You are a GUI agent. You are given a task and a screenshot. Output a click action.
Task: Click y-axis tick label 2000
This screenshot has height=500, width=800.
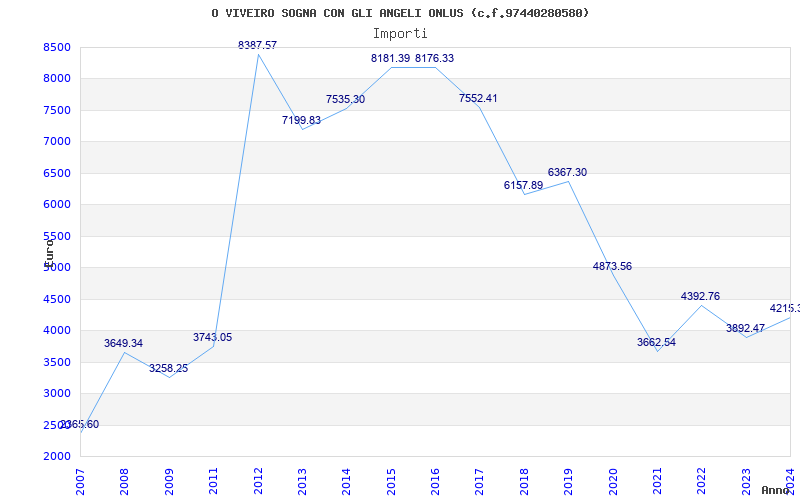(x=57, y=456)
